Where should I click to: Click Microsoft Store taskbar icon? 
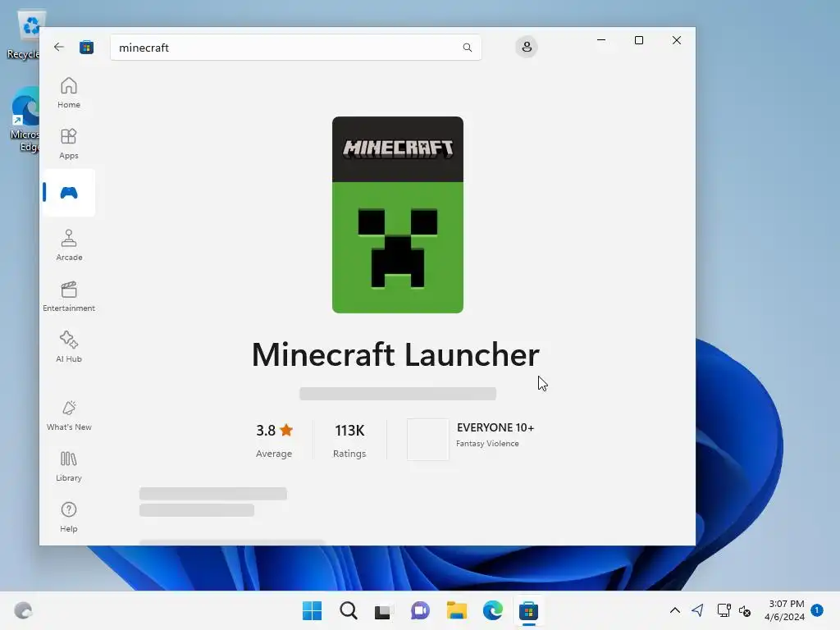528,610
